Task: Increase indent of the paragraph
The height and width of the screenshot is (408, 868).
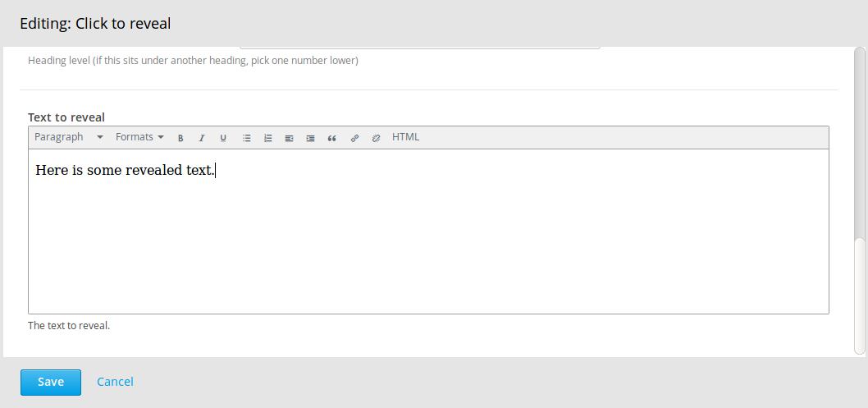Action: [x=311, y=138]
